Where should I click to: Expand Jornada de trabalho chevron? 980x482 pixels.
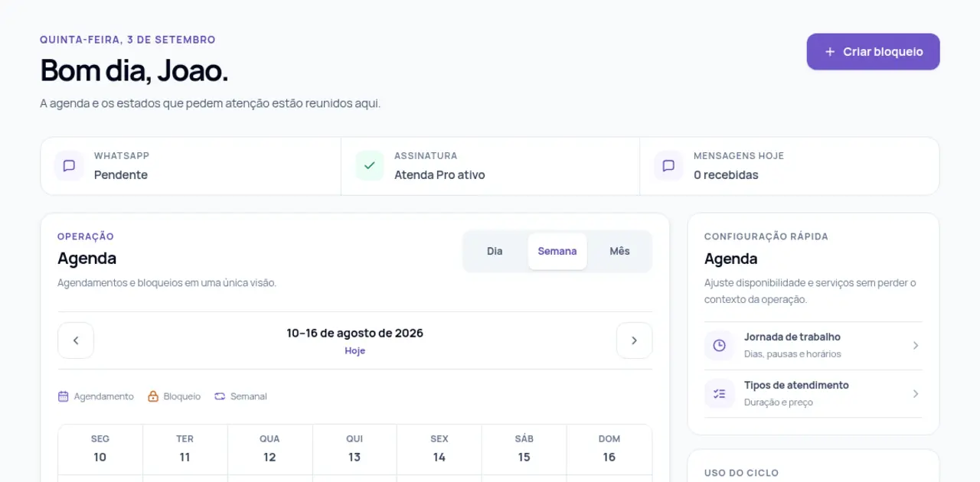coord(916,345)
